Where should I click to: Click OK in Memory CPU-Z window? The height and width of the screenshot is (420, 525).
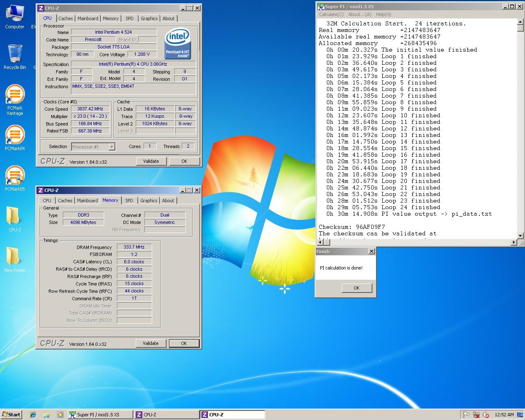pyautogui.click(x=184, y=343)
